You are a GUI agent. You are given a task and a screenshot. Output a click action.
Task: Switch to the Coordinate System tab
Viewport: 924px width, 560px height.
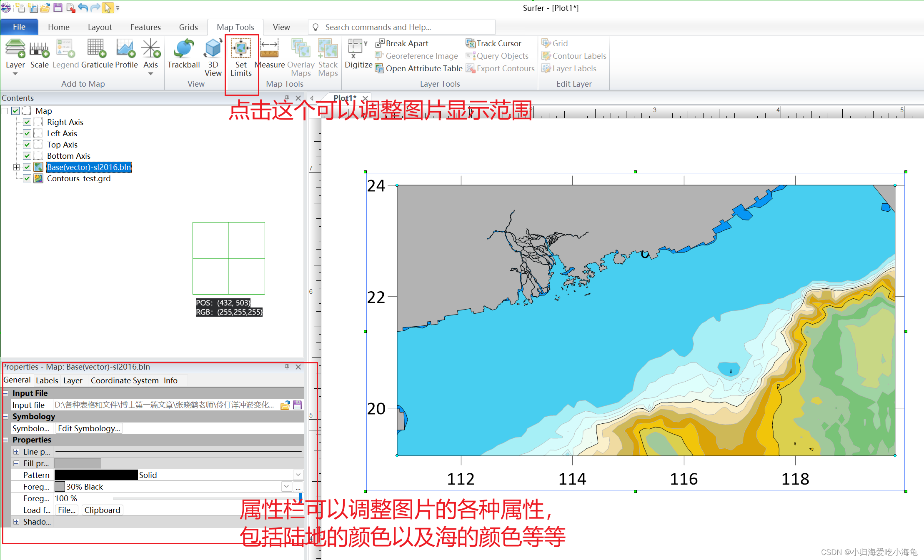124,380
